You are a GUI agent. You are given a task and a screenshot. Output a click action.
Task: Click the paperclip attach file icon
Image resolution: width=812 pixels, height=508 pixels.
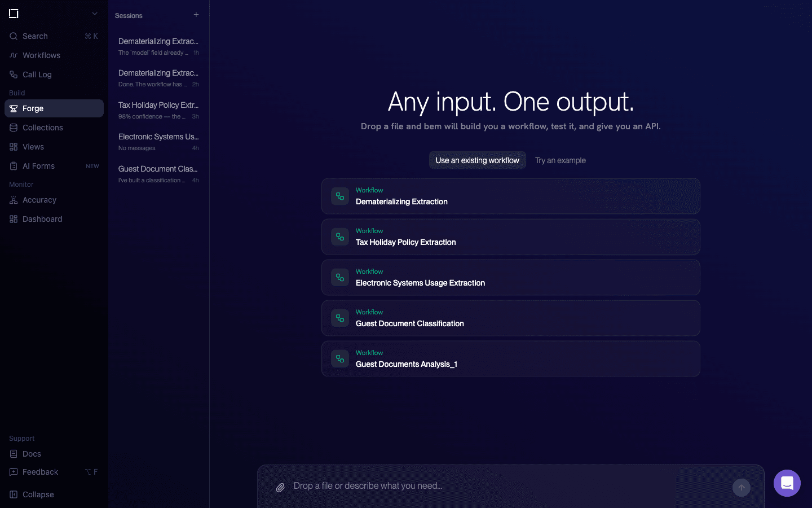(x=280, y=487)
